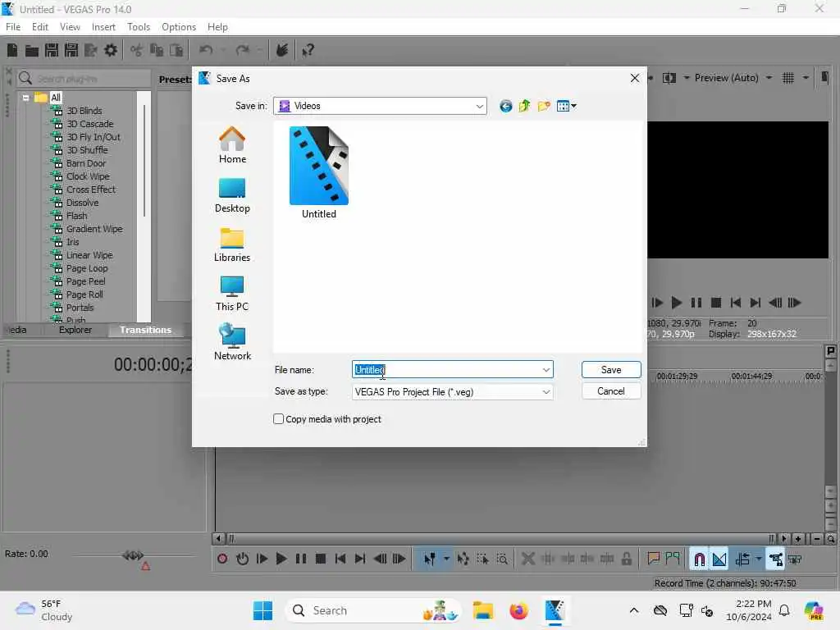
Task: Go up one folder level in Save As
Action: click(x=524, y=106)
